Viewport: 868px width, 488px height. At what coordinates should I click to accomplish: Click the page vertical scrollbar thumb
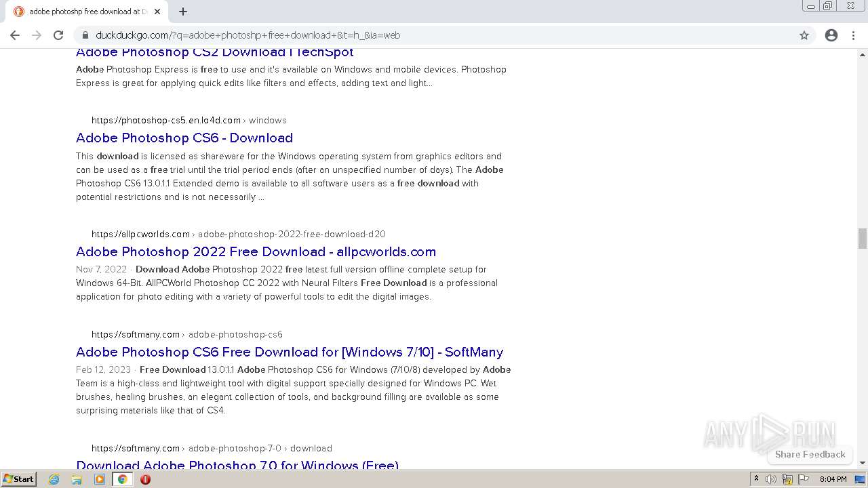[x=862, y=239]
